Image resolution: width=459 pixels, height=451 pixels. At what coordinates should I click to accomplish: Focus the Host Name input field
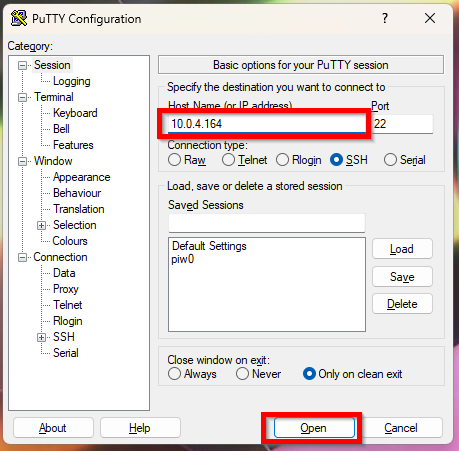point(267,124)
